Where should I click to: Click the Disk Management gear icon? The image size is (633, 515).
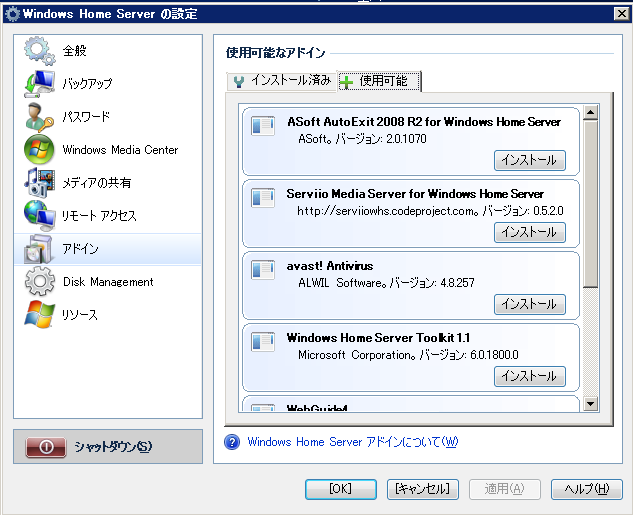[39, 282]
